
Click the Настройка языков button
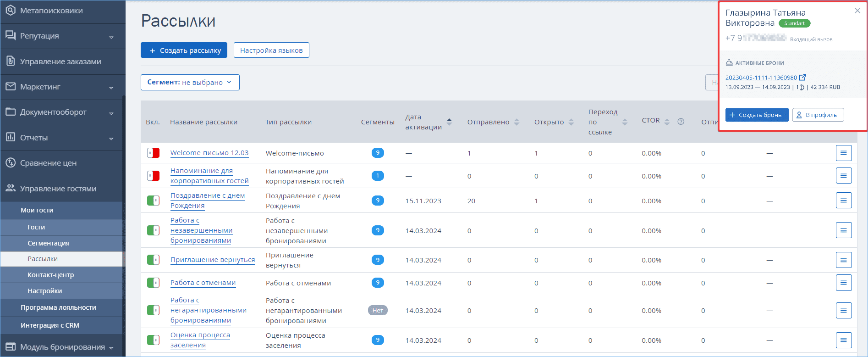tap(271, 50)
